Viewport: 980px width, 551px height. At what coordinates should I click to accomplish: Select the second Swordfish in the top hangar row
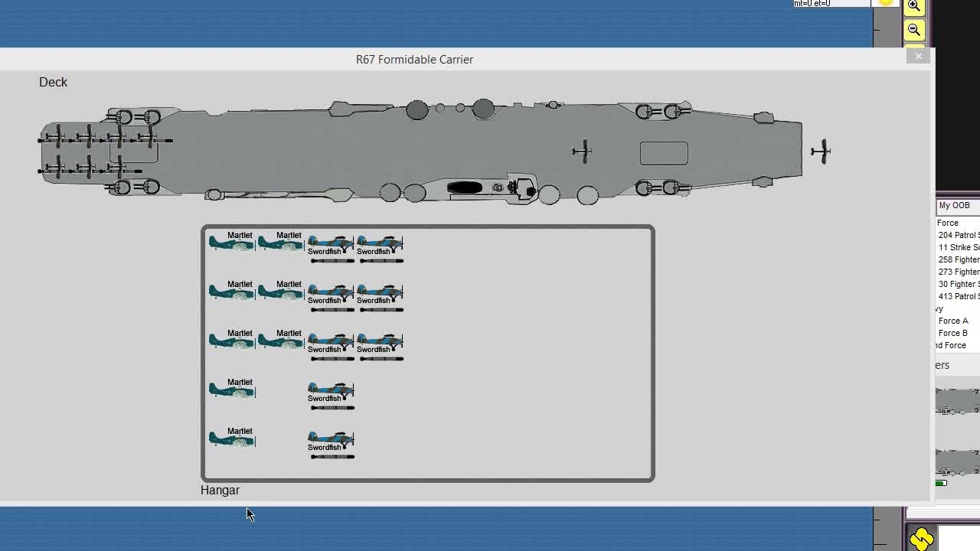coord(380,246)
